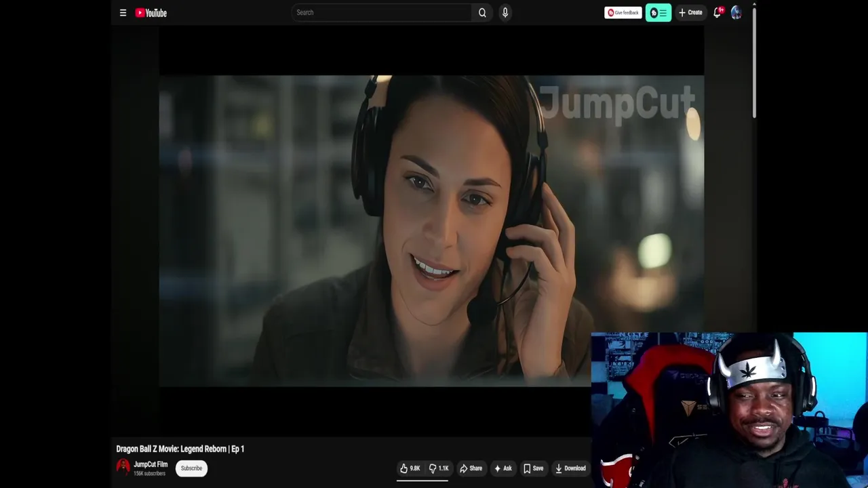868x488 pixels.
Task: Start voice search with the microphone icon
Action: coord(505,12)
